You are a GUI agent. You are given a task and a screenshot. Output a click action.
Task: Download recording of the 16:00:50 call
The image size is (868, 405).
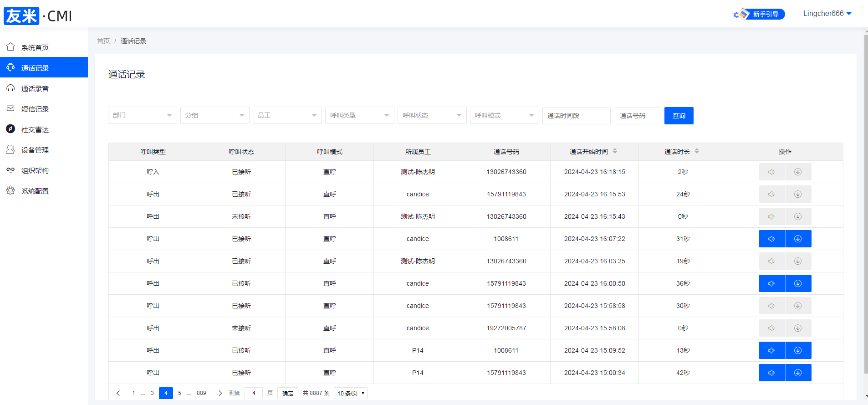pos(798,283)
